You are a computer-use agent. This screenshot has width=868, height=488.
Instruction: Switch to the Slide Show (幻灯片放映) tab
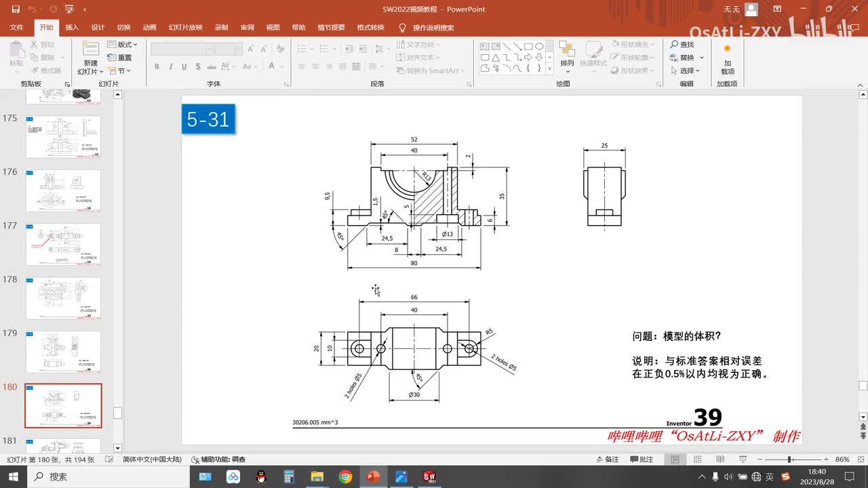pos(186,28)
